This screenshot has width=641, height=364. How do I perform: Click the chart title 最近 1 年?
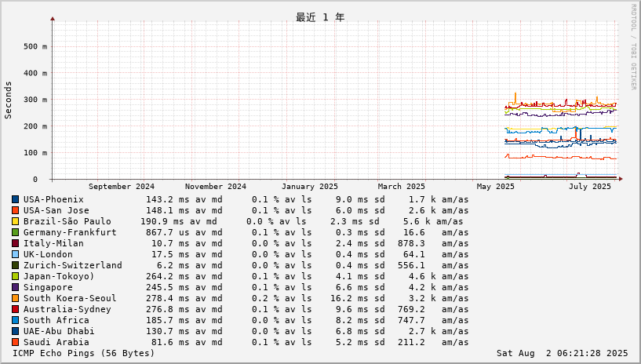pos(320,17)
